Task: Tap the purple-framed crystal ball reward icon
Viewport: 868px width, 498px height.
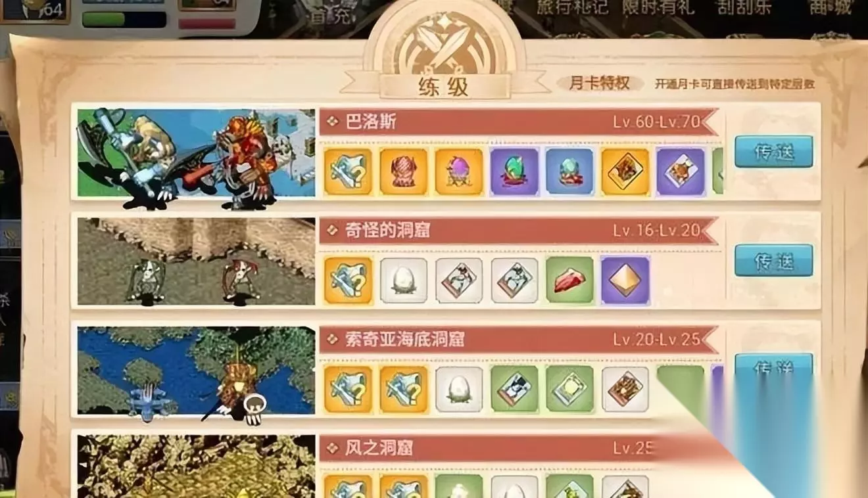Action: [515, 171]
